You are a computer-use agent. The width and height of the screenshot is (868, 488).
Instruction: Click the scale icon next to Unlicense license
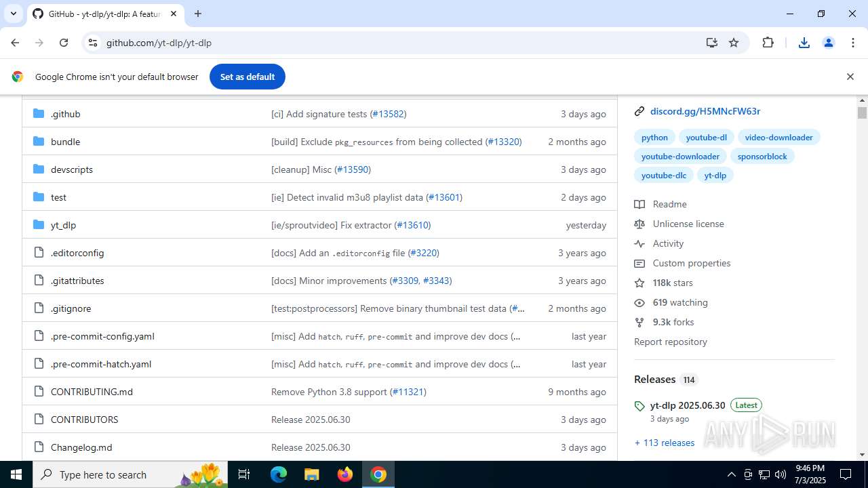pyautogui.click(x=639, y=224)
